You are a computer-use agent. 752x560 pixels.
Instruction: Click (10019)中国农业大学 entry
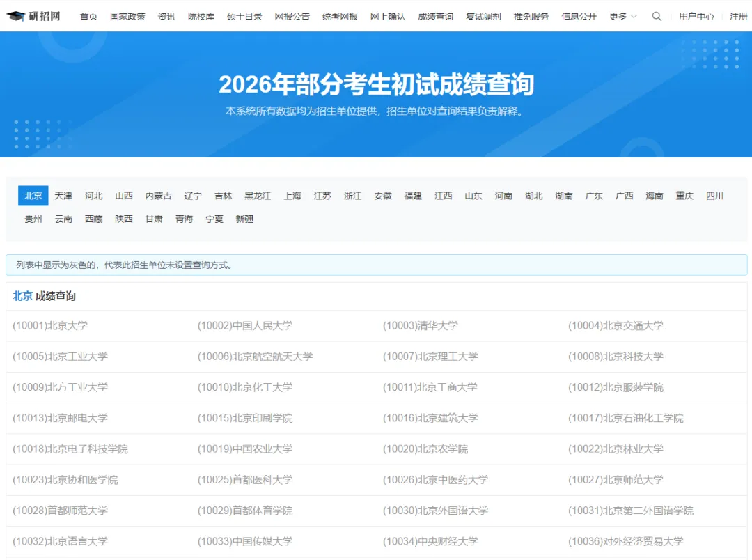click(x=245, y=449)
